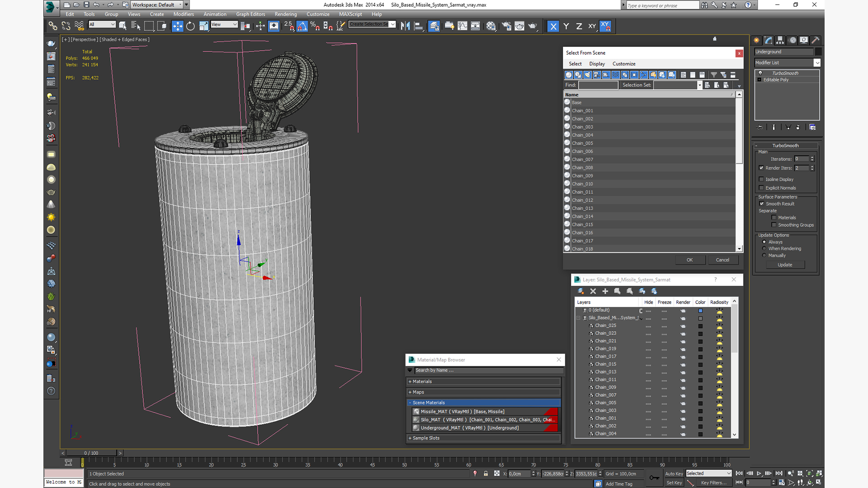
Task: Enable Separate by Materials checkbox
Action: [774, 218]
